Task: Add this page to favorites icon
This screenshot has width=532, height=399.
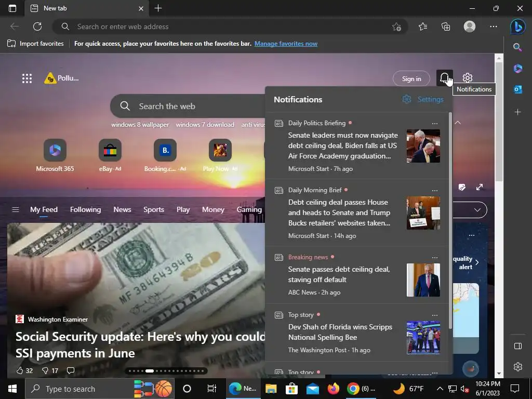Action: pyautogui.click(x=396, y=26)
